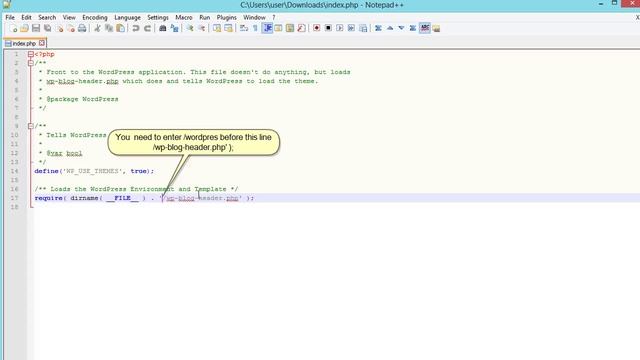The image size is (640, 360).
Task: Click the X at the menu bar's right end
Action: click(x=637, y=18)
